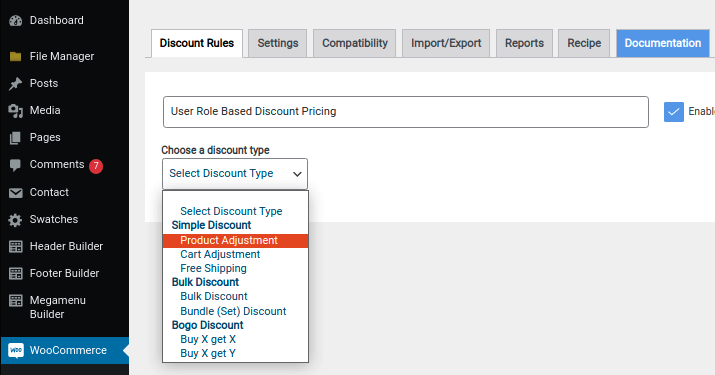The width and height of the screenshot is (715, 375).
Task: Click the Swatches gear icon
Action: pos(16,220)
